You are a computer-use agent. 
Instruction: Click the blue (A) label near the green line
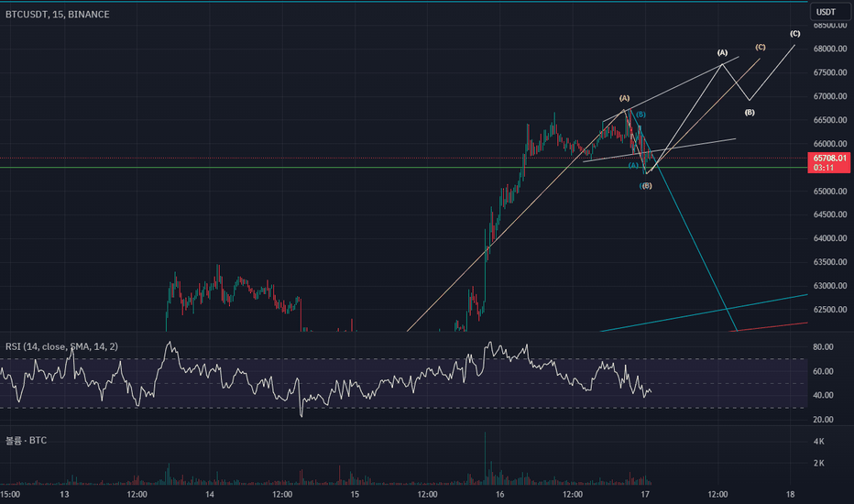point(633,165)
